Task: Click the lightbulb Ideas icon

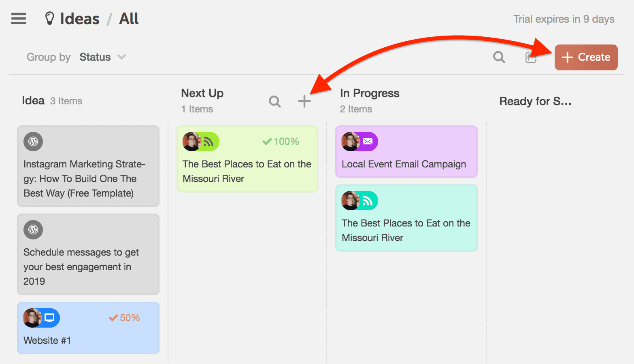Action: (49, 19)
